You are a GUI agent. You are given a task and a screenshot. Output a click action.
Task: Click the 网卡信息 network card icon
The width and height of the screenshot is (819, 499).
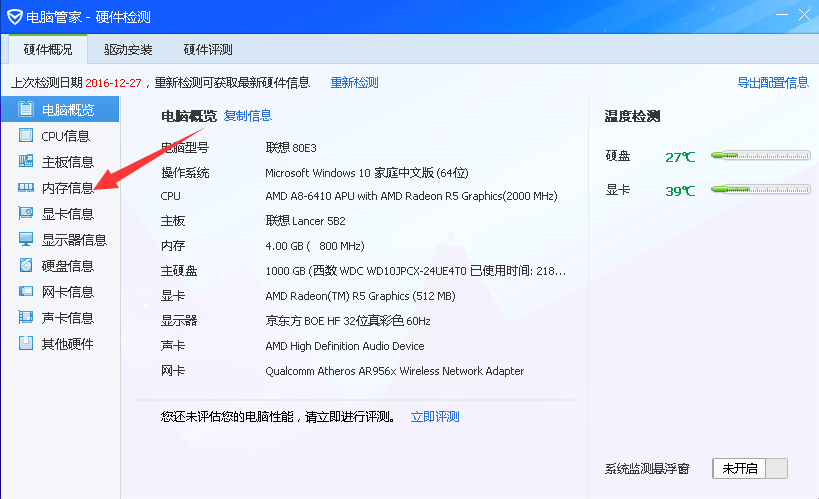tap(26, 292)
